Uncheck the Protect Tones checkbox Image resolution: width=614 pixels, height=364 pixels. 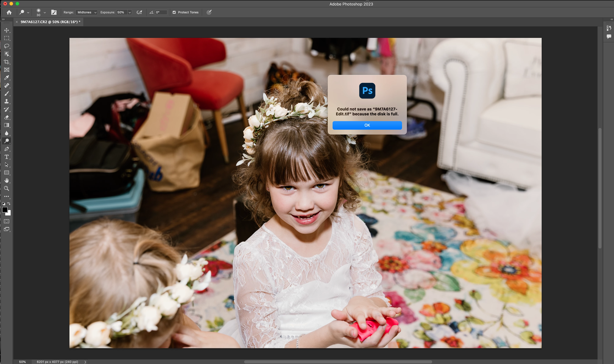(174, 12)
